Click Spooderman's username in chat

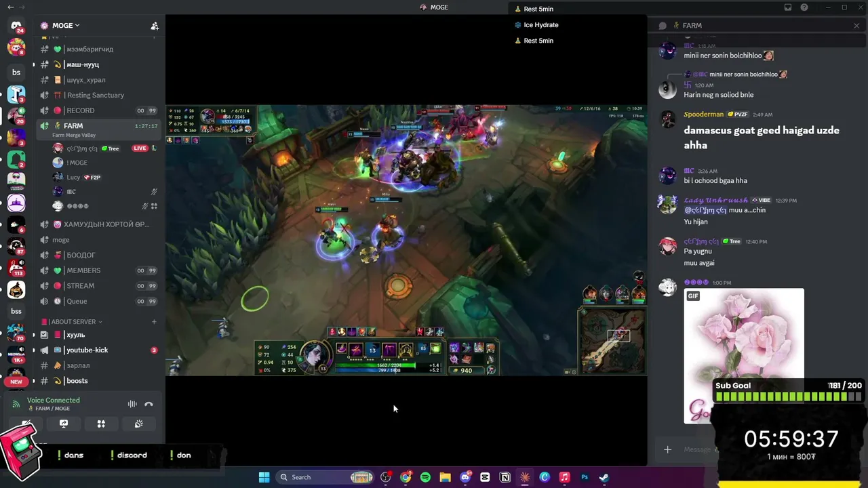click(704, 115)
